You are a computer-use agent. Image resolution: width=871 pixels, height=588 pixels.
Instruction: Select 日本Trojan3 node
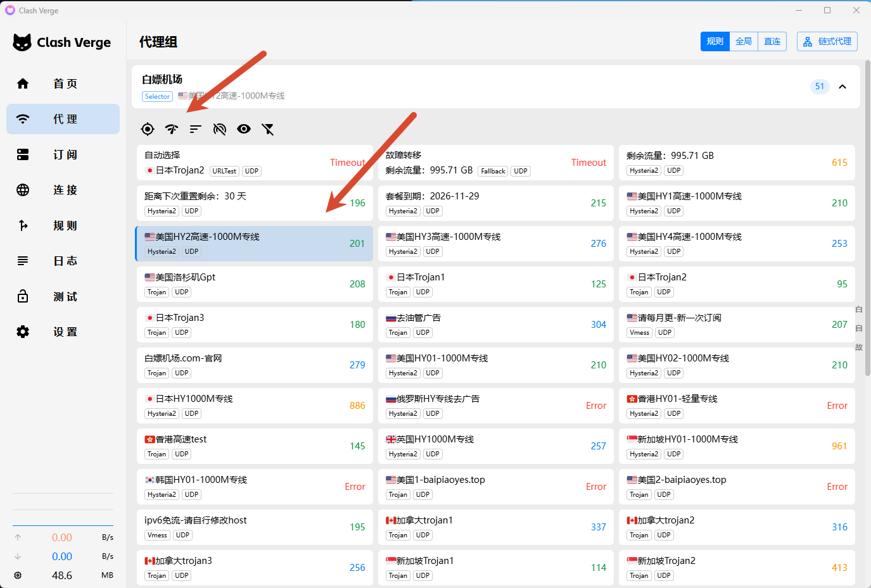[x=255, y=325]
